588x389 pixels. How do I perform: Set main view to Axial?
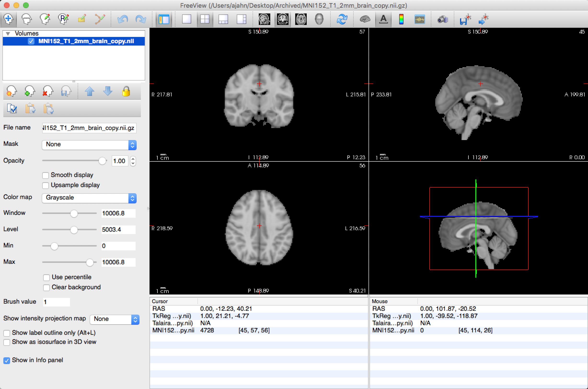point(301,19)
